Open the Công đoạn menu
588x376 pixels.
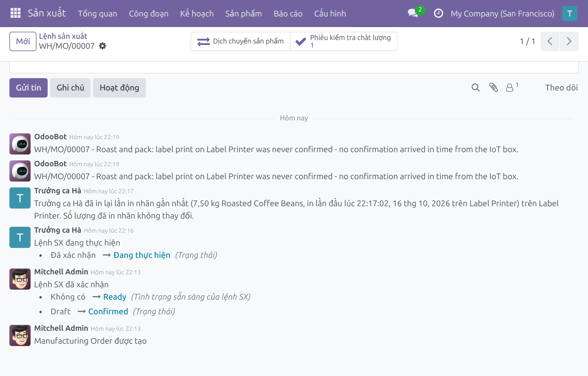149,14
